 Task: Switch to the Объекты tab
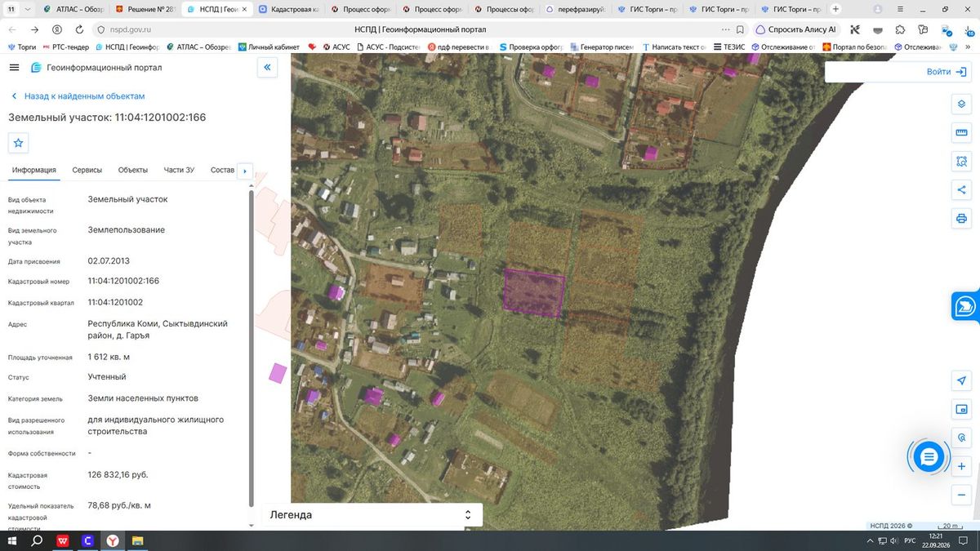pyautogui.click(x=133, y=170)
